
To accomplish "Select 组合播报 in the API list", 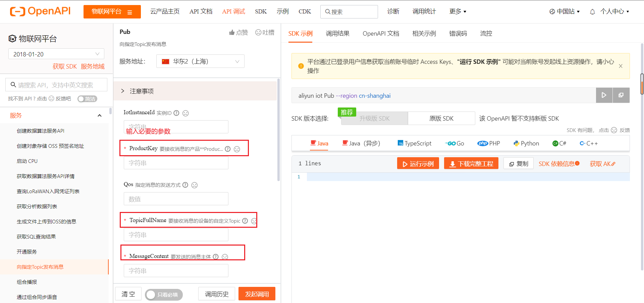I will (x=27, y=282).
